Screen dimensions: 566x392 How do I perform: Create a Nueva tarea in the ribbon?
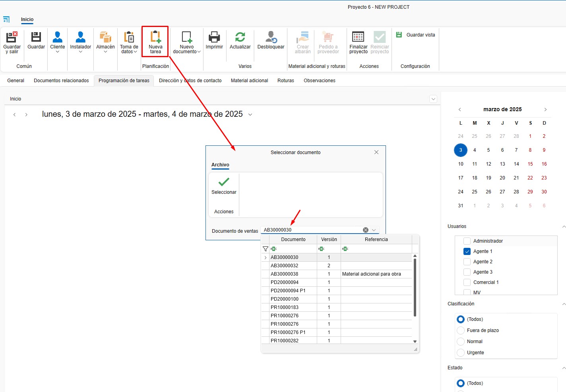(x=155, y=42)
